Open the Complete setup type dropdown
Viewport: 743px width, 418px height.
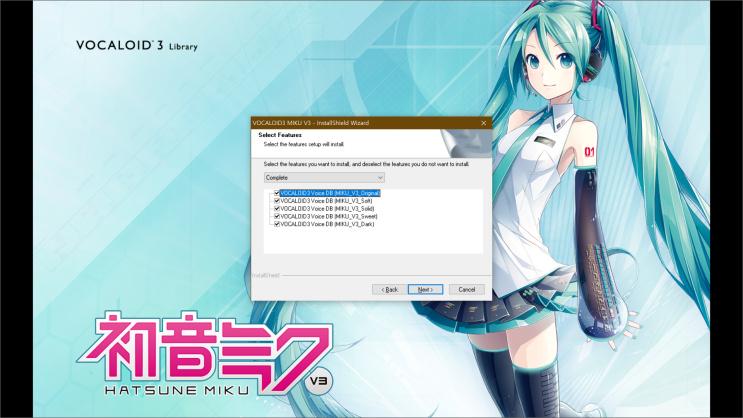pos(324,178)
